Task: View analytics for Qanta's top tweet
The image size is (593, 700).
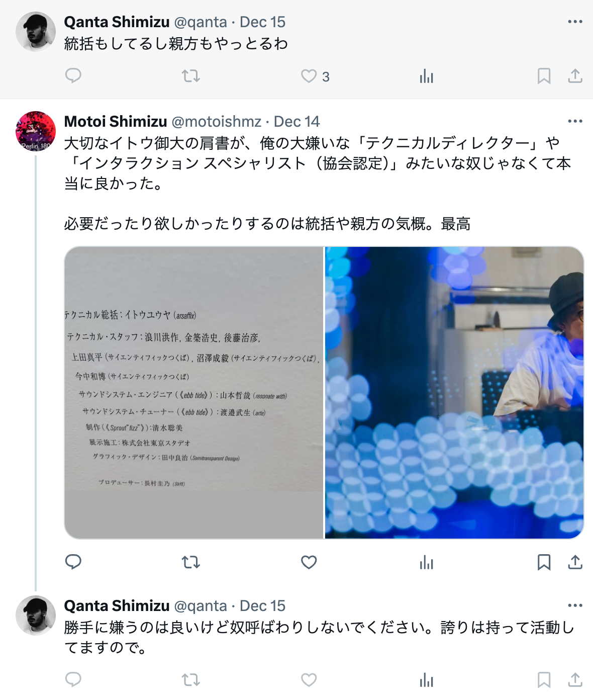Action: click(x=426, y=76)
